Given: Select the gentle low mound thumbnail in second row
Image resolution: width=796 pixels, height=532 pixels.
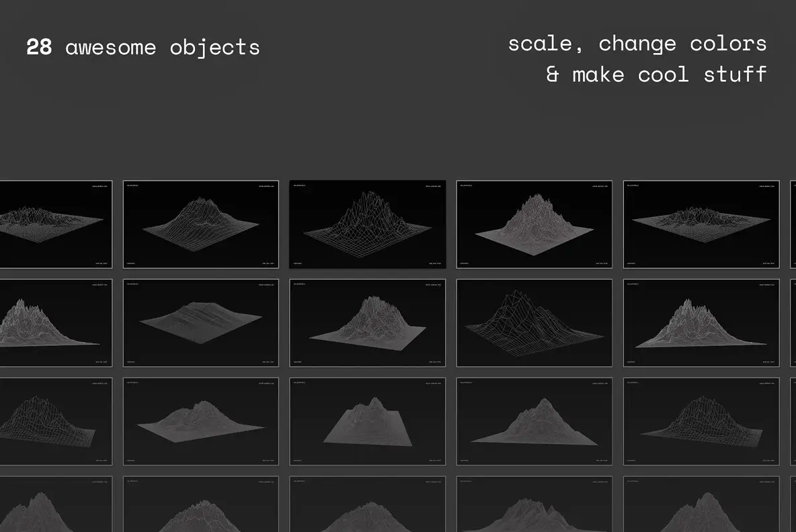Looking at the screenshot, I should (200, 322).
